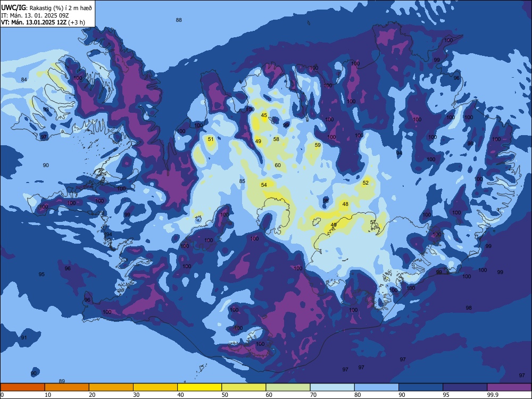The height and width of the screenshot is (399, 532).
Task: Click the legend tick label '70'
Action: point(313,395)
